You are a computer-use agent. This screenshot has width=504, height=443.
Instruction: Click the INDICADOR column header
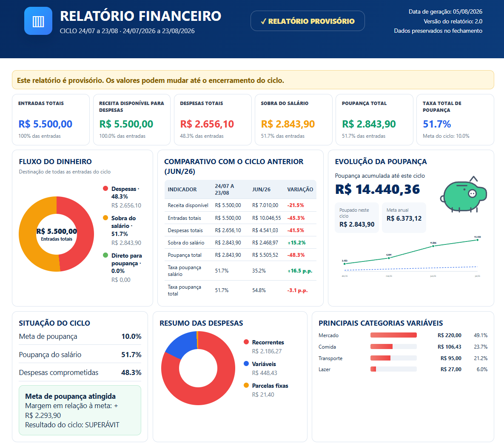182,190
